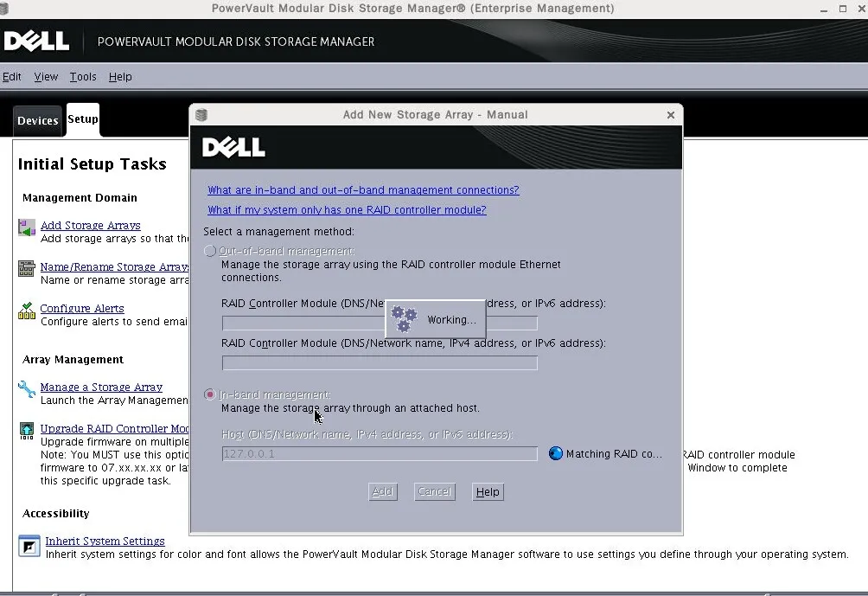Click the Select a management method label

pos(278,232)
